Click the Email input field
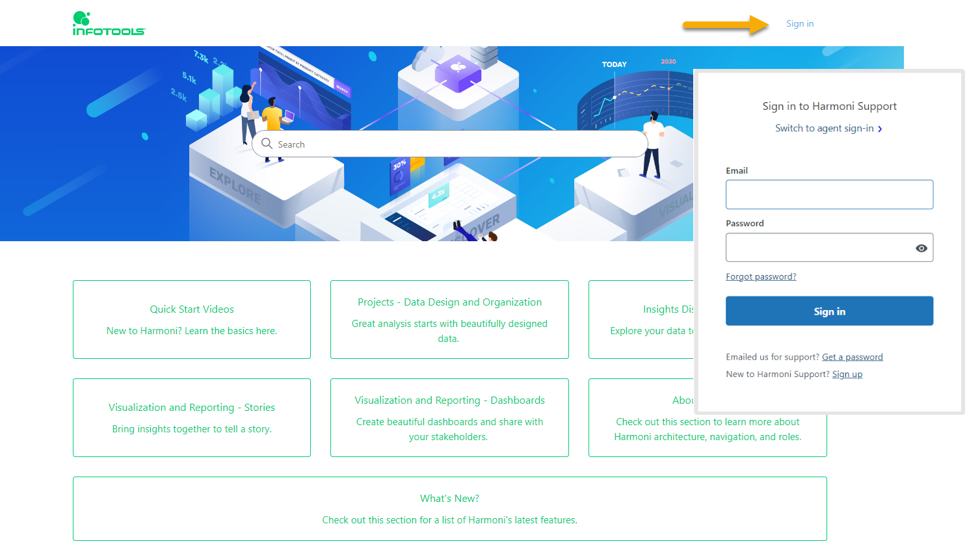Screen dimensions: 980x550 tap(829, 194)
